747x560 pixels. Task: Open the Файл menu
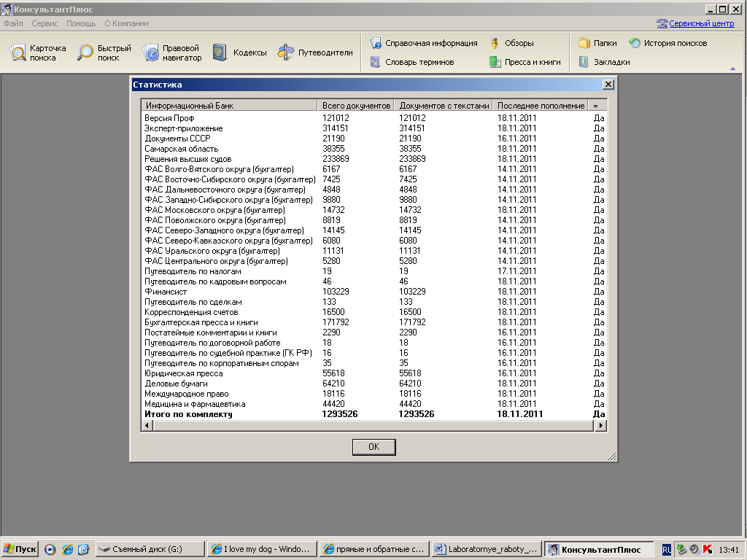click(13, 23)
